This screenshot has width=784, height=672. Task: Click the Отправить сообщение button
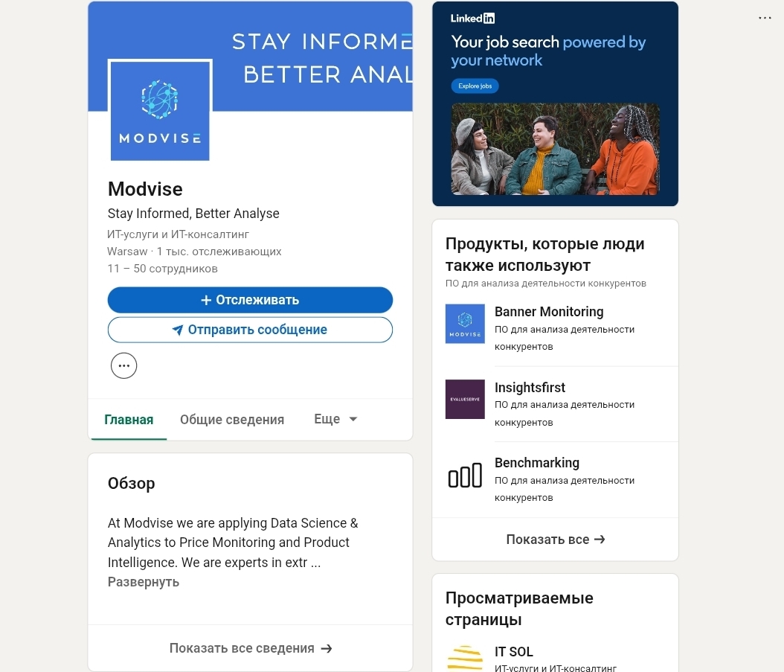pos(250,330)
